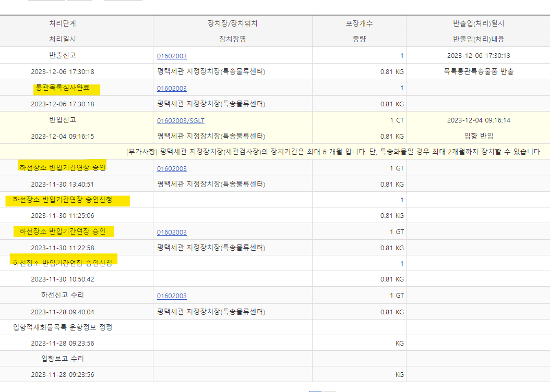The image size is (550, 392).
Task: Click the 2023-12-06 17:30:13 timestamp cell
Action: pyautogui.click(x=479, y=56)
